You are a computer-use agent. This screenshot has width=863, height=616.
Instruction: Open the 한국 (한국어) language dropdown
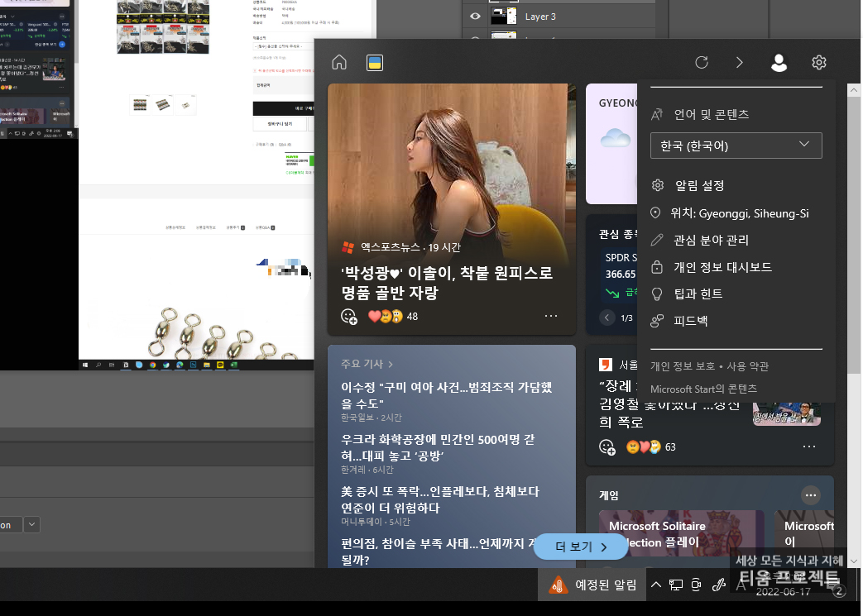click(736, 146)
